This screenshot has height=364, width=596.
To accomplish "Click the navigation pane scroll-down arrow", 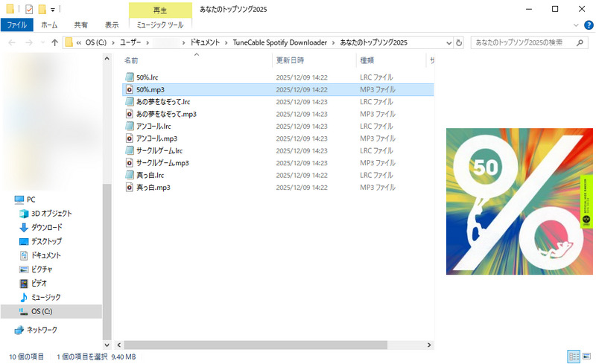I will pyautogui.click(x=107, y=345).
